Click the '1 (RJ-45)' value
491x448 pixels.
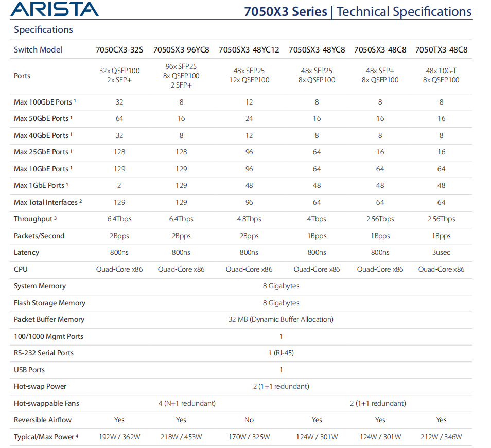coord(281,353)
